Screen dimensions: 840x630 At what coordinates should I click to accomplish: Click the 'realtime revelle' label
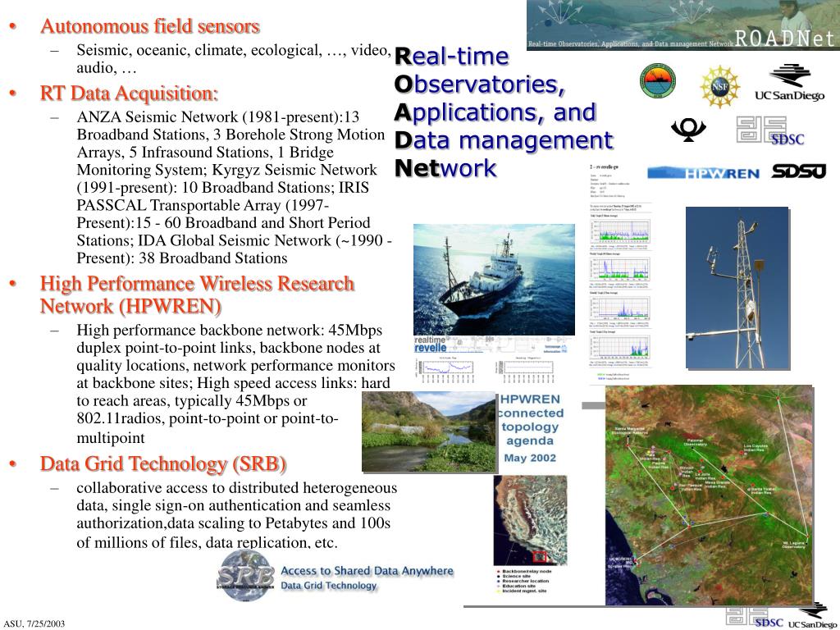430,344
